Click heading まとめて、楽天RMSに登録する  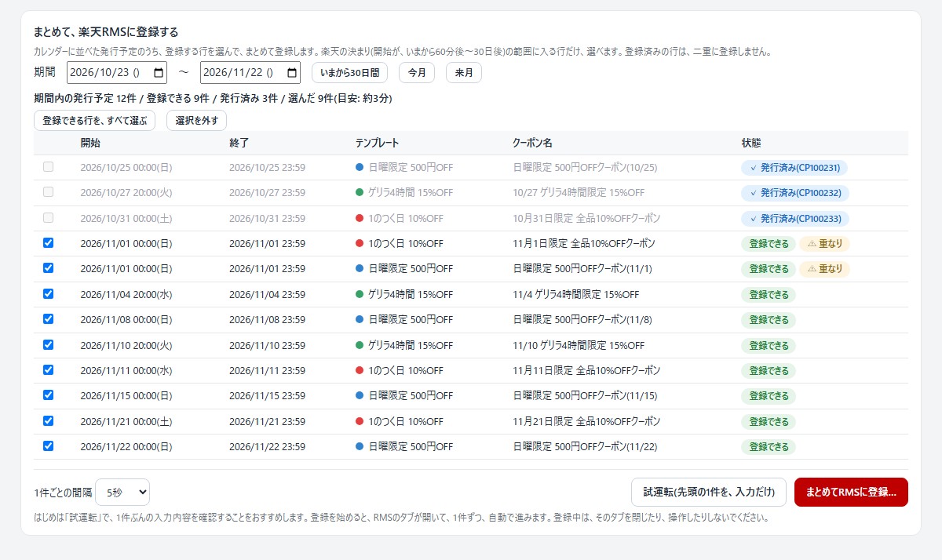coord(106,32)
